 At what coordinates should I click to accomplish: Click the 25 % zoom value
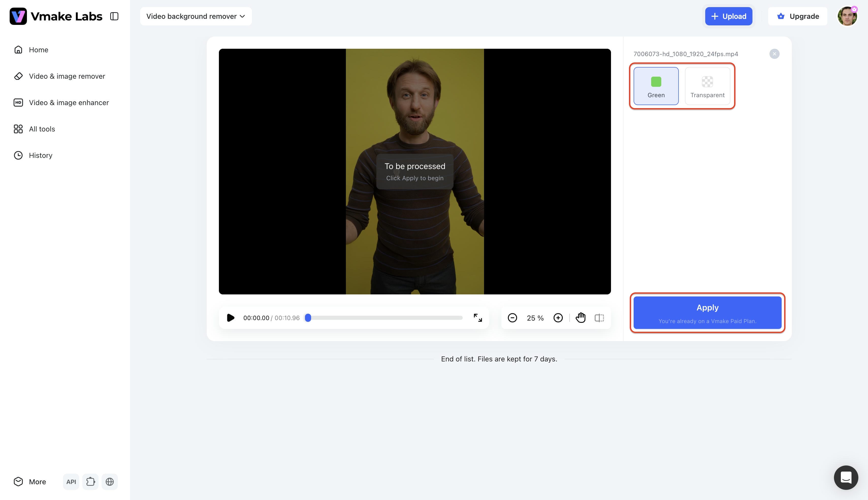click(535, 318)
